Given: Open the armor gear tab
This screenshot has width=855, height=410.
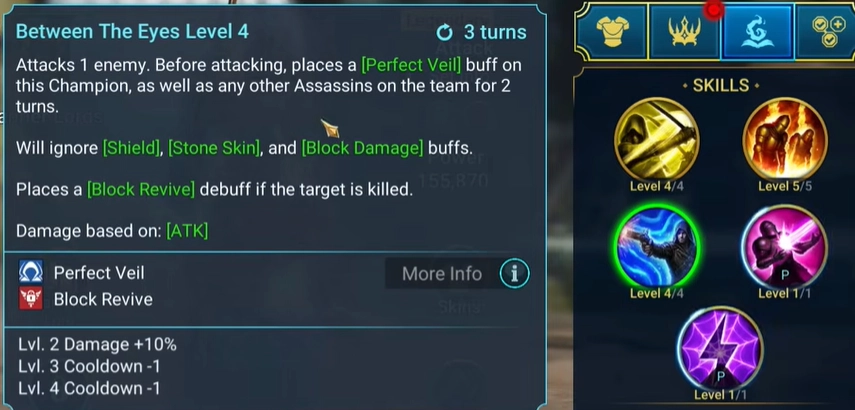Looking at the screenshot, I should point(613,32).
